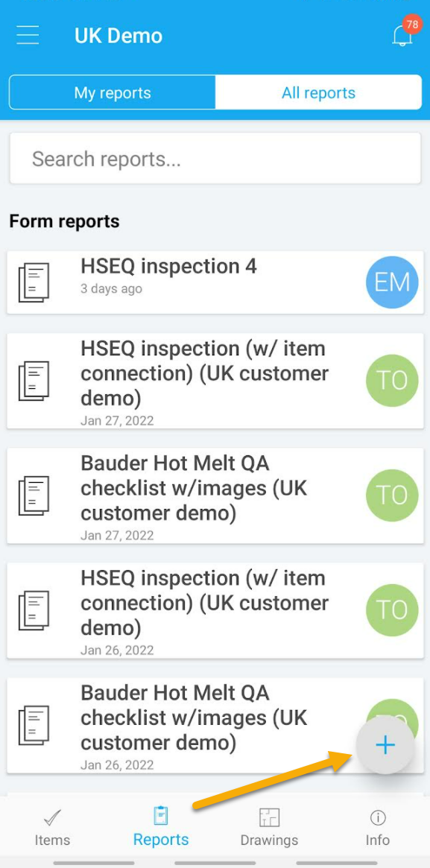Viewport: 430px width, 868px height.
Task: Open the hamburger navigation menu
Action: (28, 36)
